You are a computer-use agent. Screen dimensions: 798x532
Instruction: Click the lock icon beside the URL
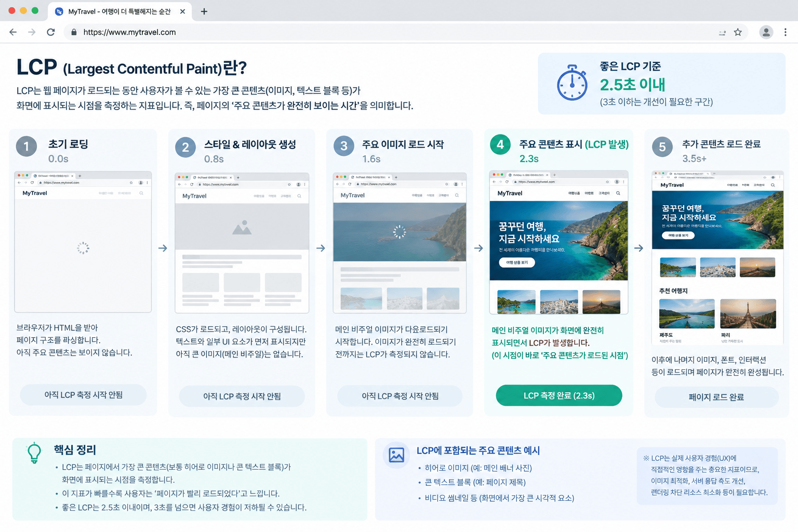pyautogui.click(x=74, y=32)
